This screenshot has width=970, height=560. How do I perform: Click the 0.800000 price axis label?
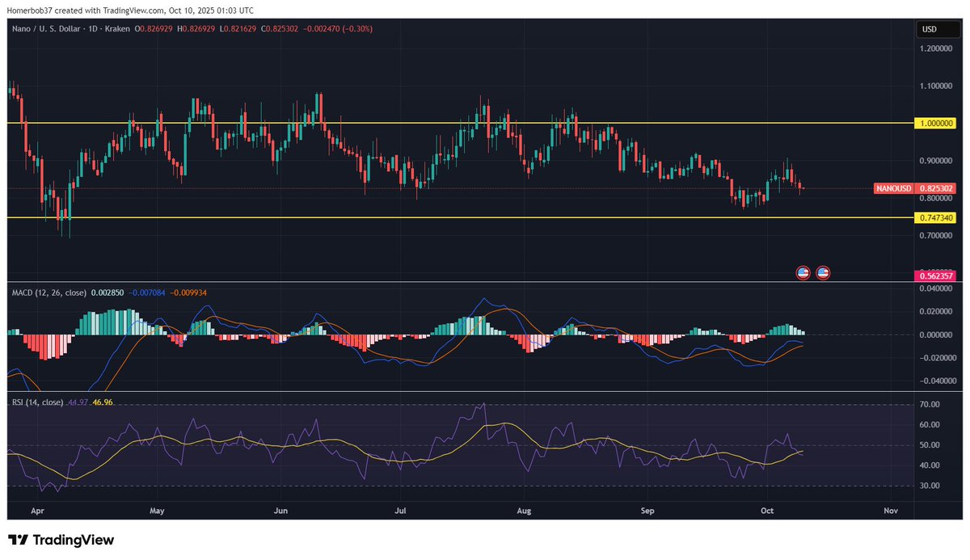pos(938,199)
